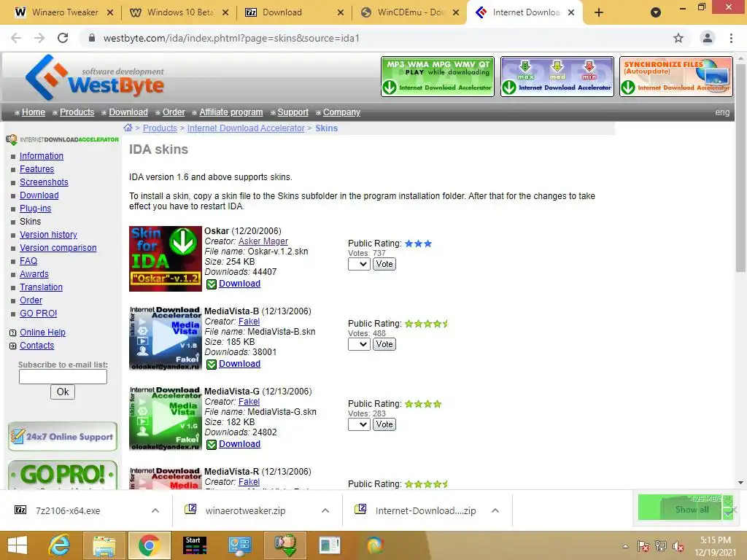Open the Screenshots sidebar link
The height and width of the screenshot is (560, 747).
coord(44,182)
